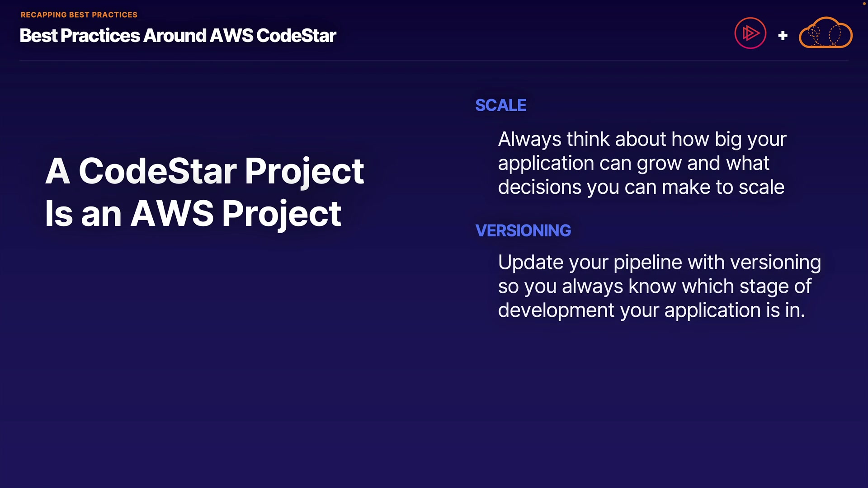Click the line 'Update your pipeline with versioning'
868x488 pixels.
click(659, 262)
